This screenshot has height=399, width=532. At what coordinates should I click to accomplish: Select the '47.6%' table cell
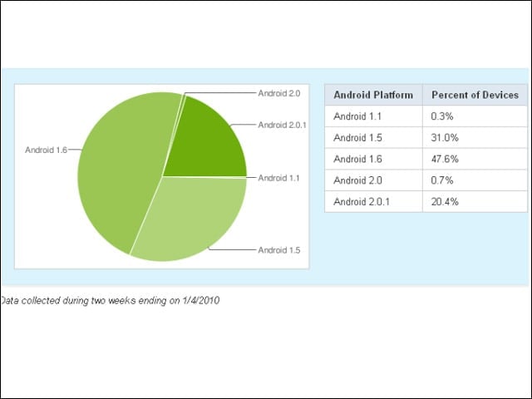(475, 159)
